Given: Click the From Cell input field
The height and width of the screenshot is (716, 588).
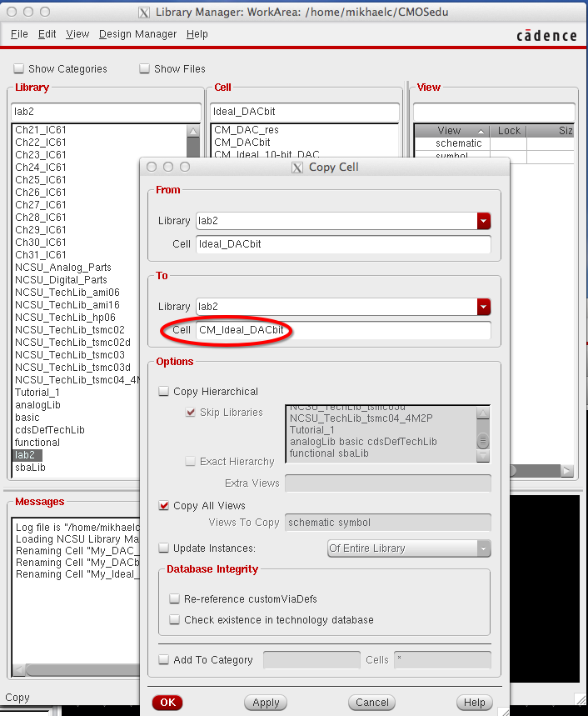Looking at the screenshot, I should (343, 244).
